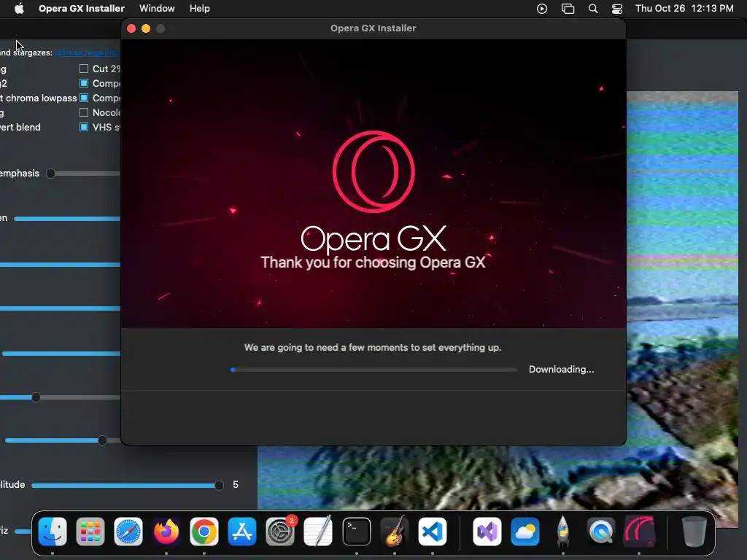The height and width of the screenshot is (560, 747).
Task: Click the date and time in the menu bar
Action: pos(684,9)
